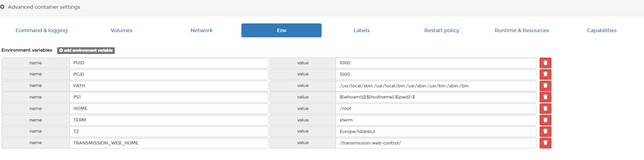644x160 pixels.
Task: Delete the TERM variable row
Action: (545, 120)
